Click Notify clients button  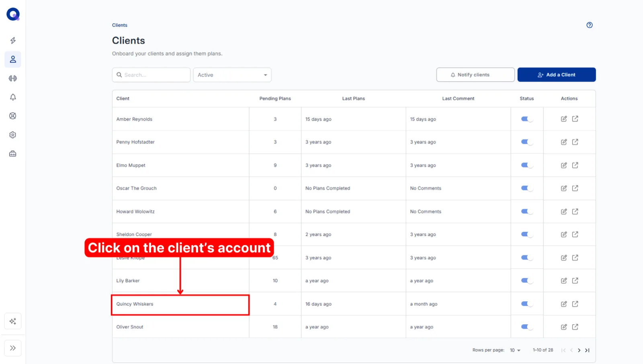point(475,75)
